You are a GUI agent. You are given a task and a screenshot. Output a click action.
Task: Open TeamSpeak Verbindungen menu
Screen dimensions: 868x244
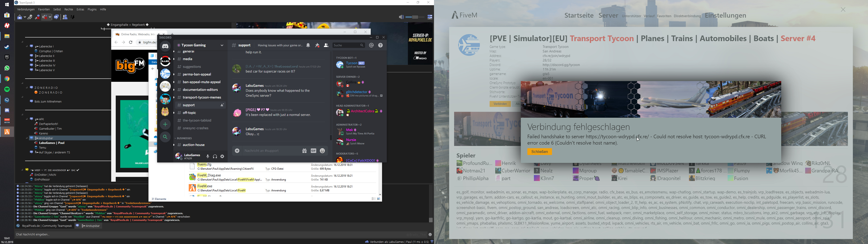click(26, 9)
